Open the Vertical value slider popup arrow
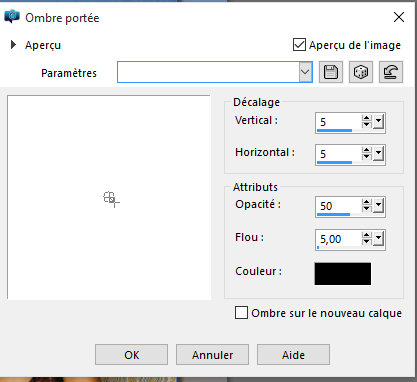This screenshot has height=382, width=417. point(379,122)
